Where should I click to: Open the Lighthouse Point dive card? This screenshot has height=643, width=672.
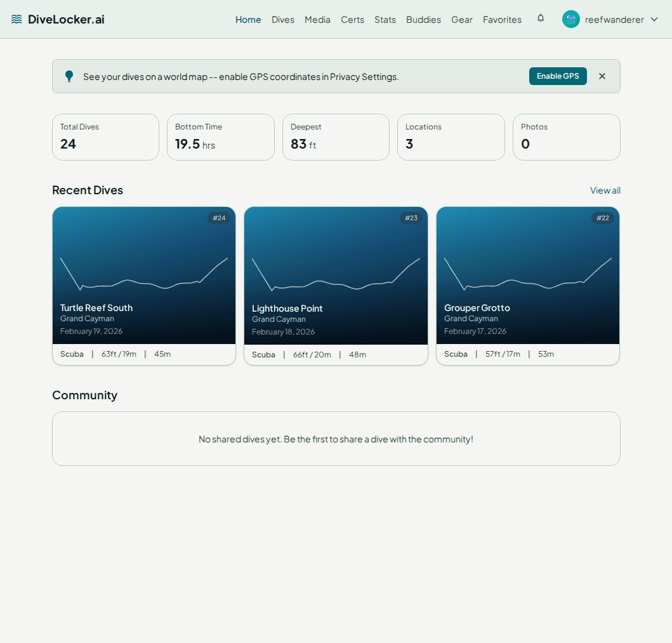point(336,286)
